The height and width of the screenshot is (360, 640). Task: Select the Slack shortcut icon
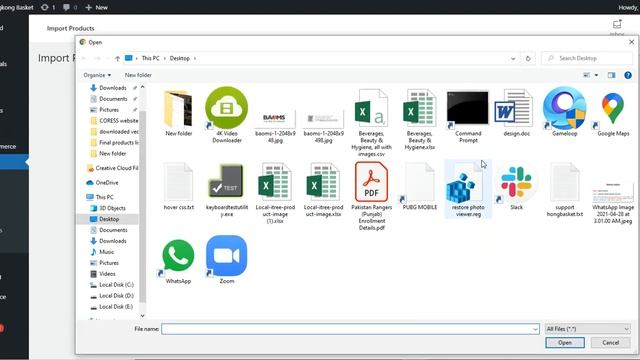[x=516, y=182]
